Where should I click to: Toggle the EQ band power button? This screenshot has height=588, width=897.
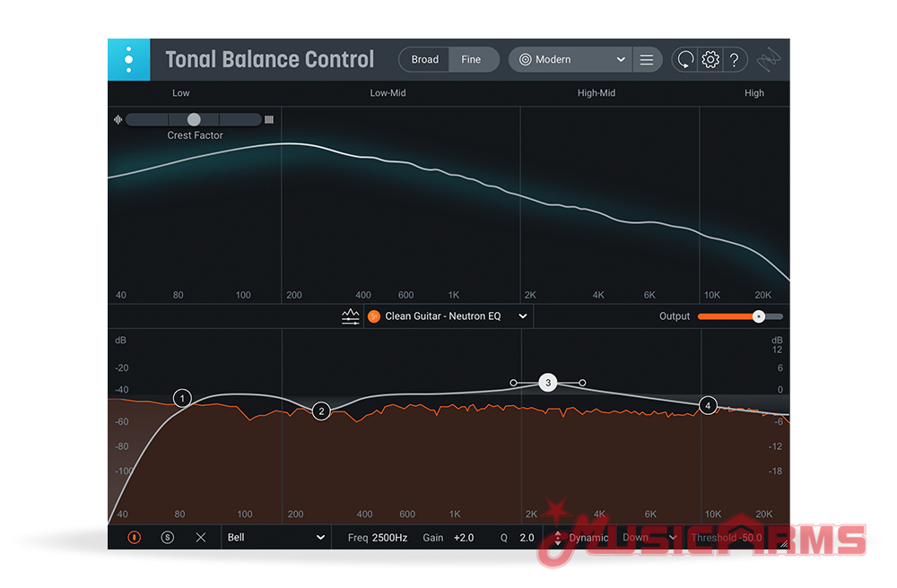[134, 538]
